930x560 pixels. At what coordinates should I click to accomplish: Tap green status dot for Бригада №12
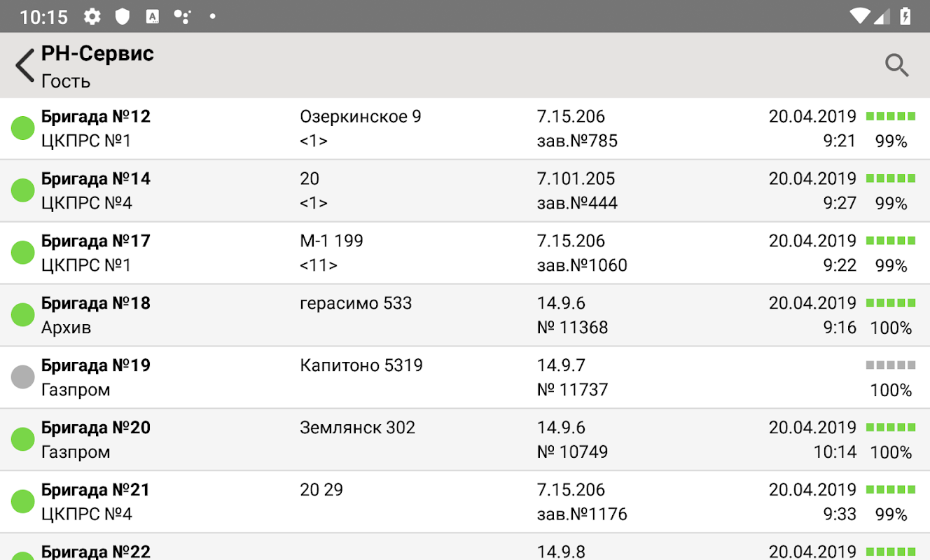[23, 128]
